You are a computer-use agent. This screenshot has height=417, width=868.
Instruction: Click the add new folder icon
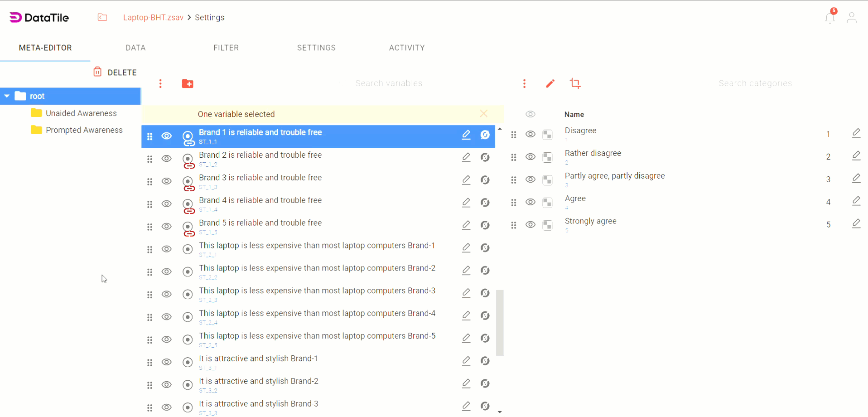(x=188, y=83)
